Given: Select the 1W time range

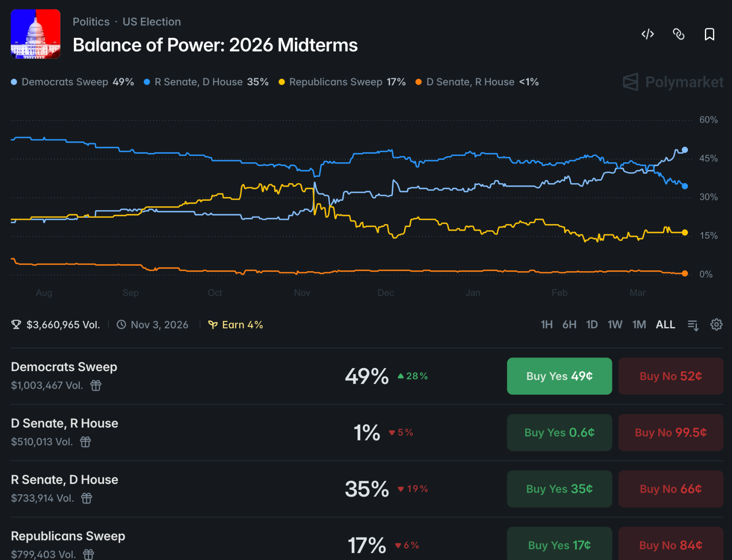Looking at the screenshot, I should (615, 325).
